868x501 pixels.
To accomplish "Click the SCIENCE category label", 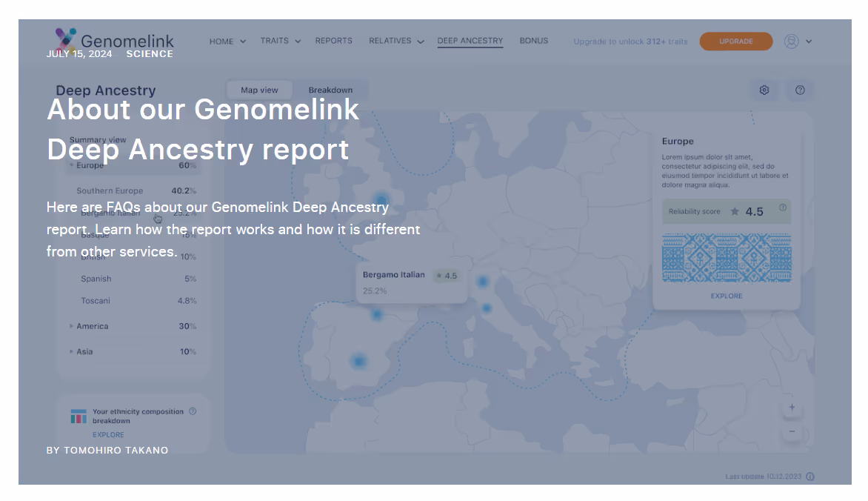I will click(150, 54).
